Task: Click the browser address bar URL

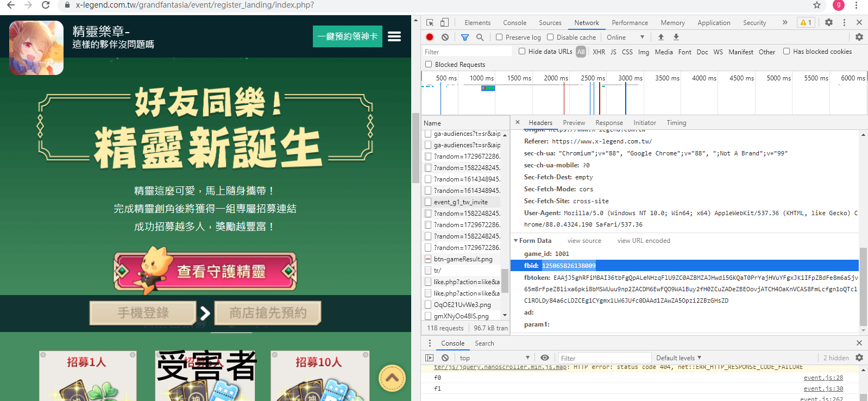Action: click(195, 5)
